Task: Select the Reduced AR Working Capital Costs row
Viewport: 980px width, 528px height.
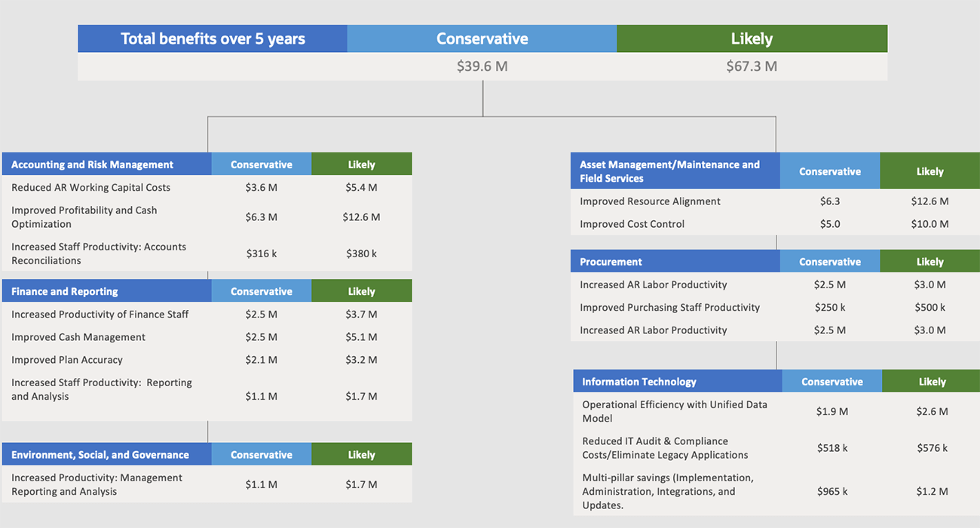Action: 90,188
